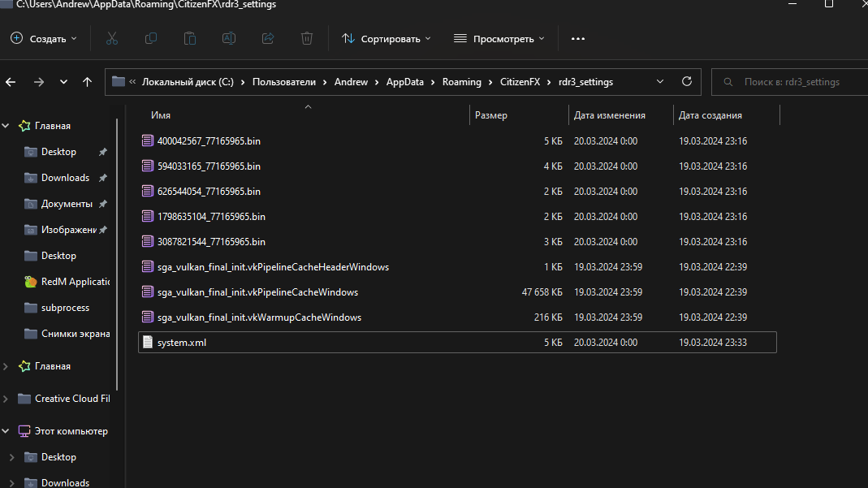
Task: Click the Copy icon
Action: (151, 38)
